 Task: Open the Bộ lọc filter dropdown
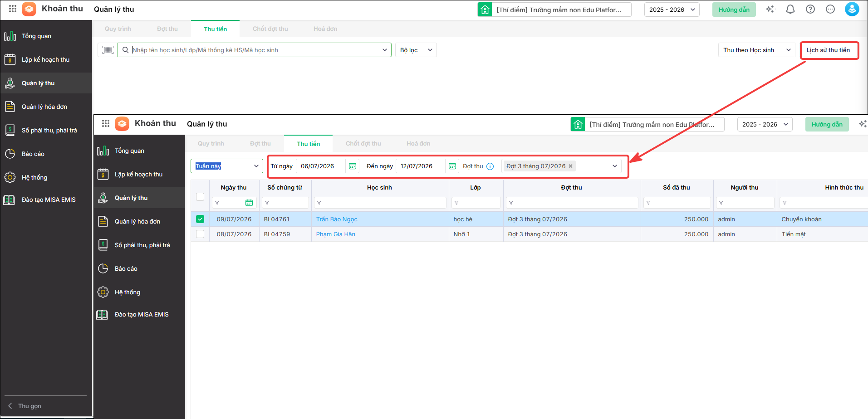[416, 50]
